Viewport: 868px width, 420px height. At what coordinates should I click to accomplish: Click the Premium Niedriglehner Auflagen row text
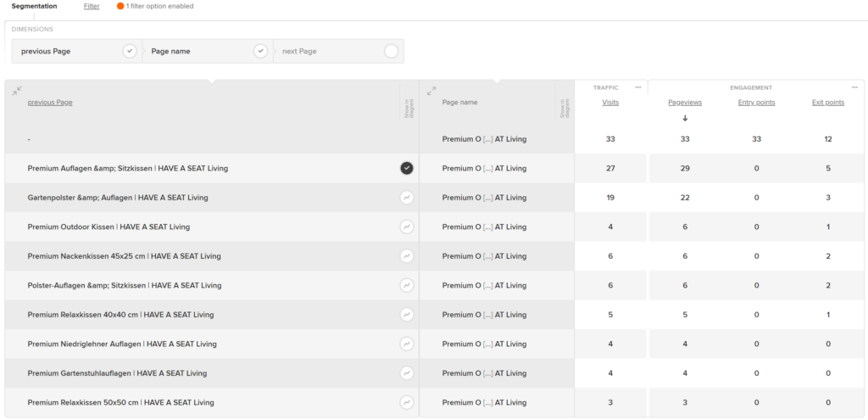(122, 344)
